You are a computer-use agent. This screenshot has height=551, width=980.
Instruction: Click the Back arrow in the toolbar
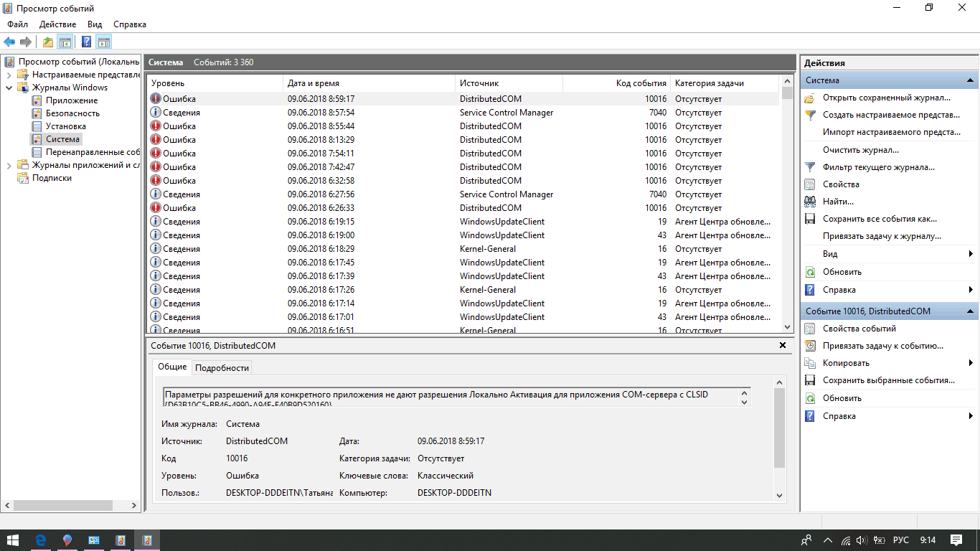9,42
